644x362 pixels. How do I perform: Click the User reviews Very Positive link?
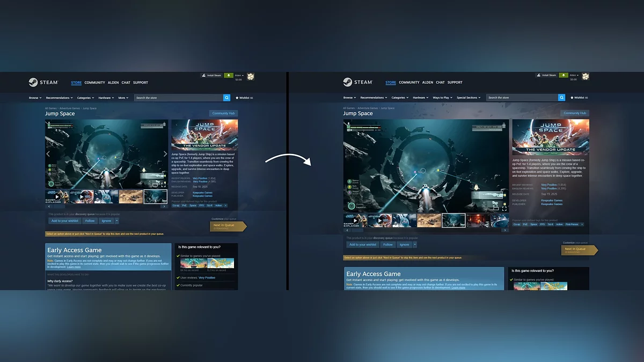(x=207, y=278)
